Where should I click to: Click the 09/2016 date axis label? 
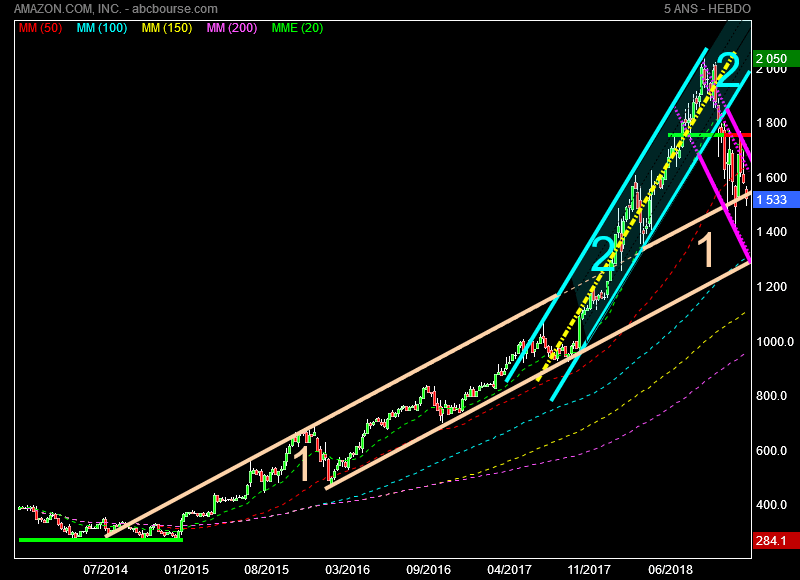429,570
